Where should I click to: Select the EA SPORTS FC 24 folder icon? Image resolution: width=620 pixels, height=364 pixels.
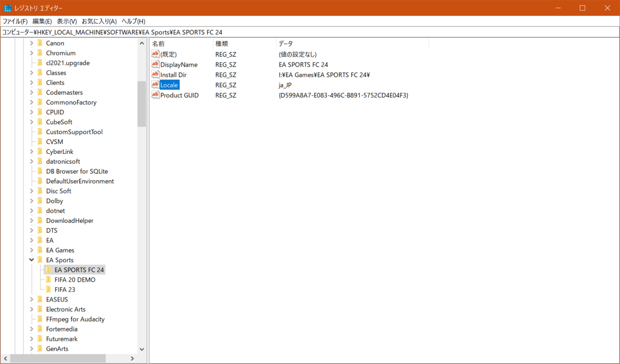49,270
